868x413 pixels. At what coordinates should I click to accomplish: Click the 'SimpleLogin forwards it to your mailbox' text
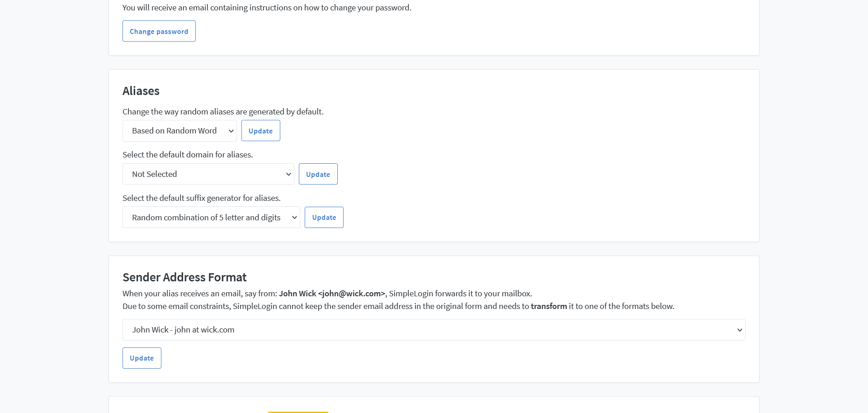coord(460,294)
